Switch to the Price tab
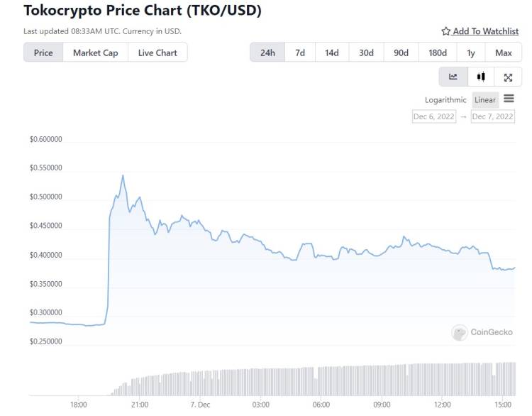 (x=43, y=53)
